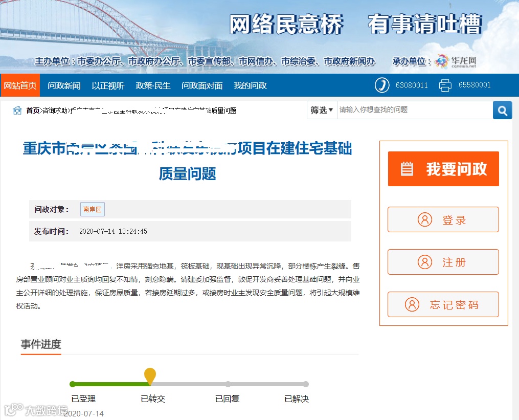Viewport: 519px width, 420px height.
Task: Click the 已受理 status label
Action: click(x=83, y=399)
